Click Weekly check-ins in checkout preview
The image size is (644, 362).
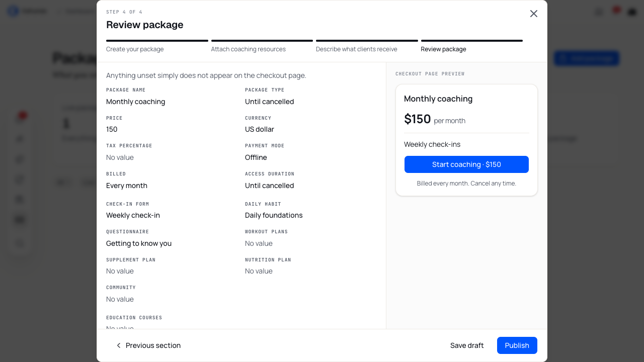432,144
